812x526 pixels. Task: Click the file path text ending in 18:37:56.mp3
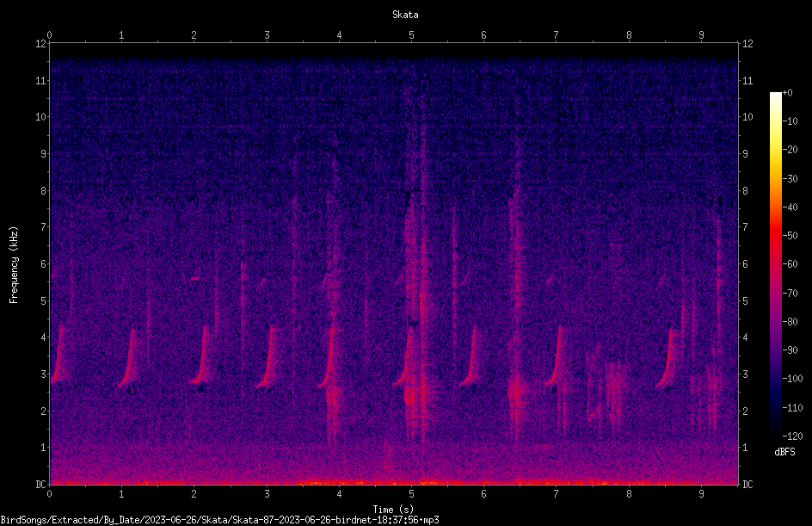click(219, 520)
